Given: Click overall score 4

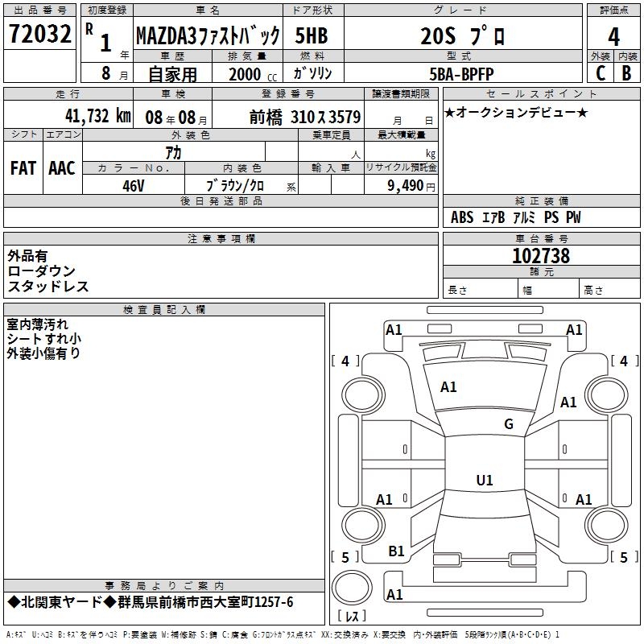Looking at the screenshot, I should 613,36.
